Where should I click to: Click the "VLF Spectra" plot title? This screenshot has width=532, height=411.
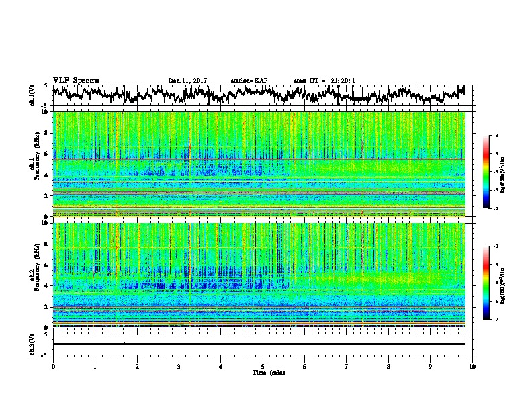tap(76, 81)
